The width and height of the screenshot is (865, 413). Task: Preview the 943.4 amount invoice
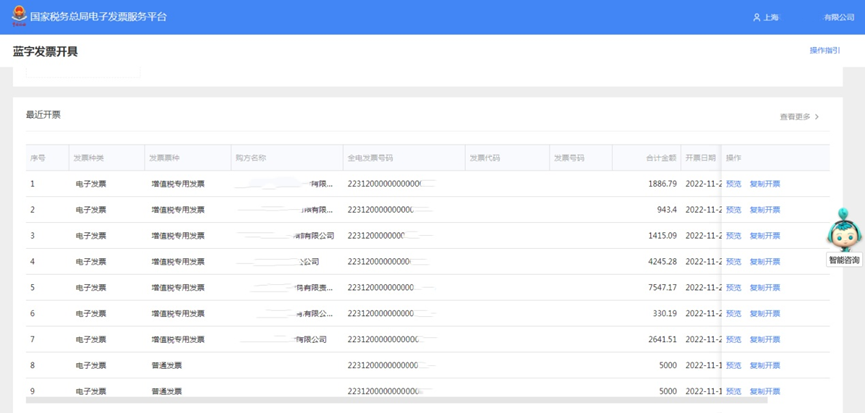pos(733,210)
